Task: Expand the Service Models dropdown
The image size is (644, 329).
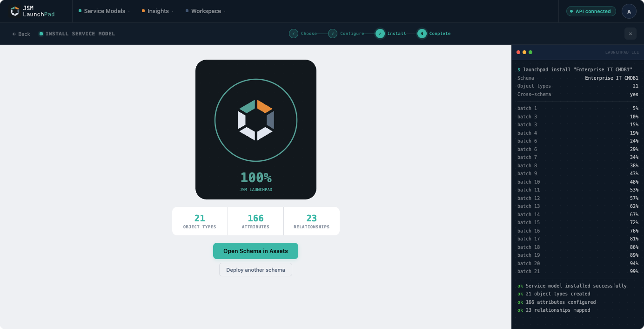Action: coord(103,11)
